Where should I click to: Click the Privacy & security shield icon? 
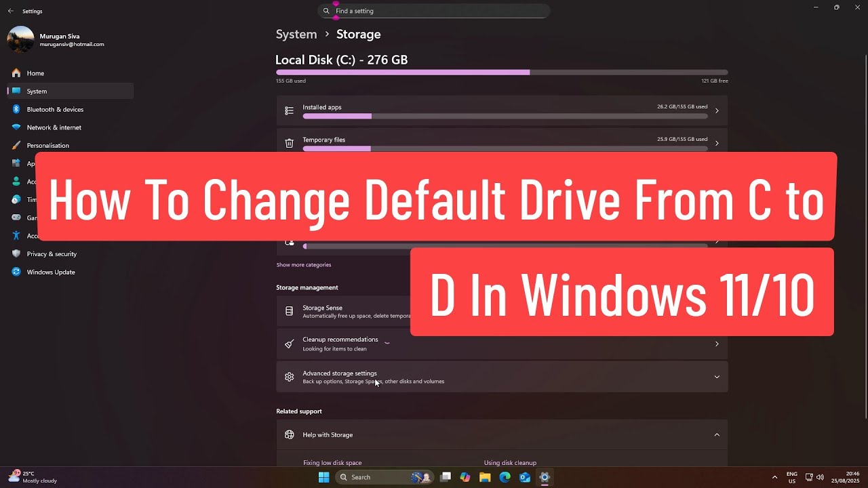(16, 253)
